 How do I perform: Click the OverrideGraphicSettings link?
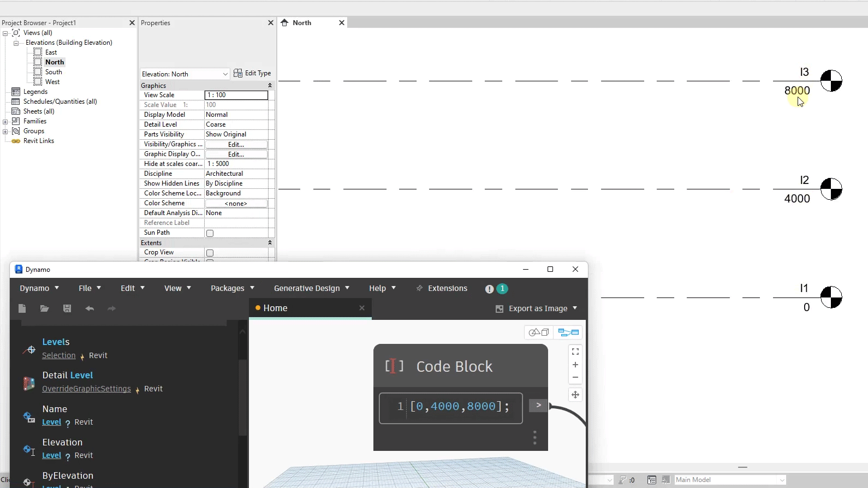[x=86, y=389]
